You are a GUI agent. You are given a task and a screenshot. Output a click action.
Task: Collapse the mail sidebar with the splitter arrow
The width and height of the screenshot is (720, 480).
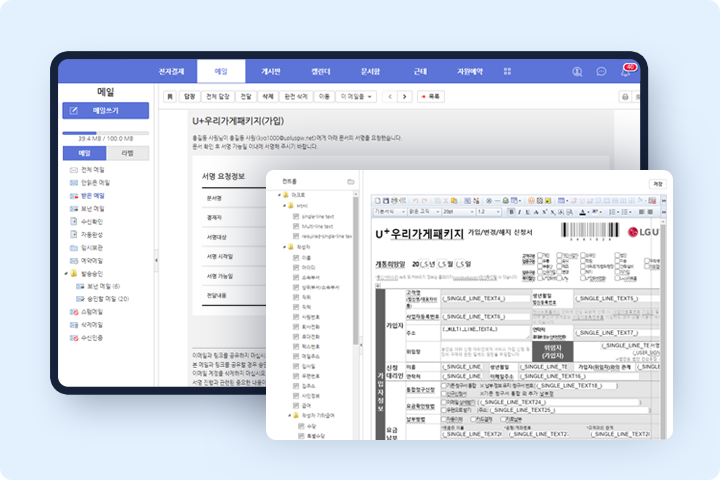tap(156, 260)
